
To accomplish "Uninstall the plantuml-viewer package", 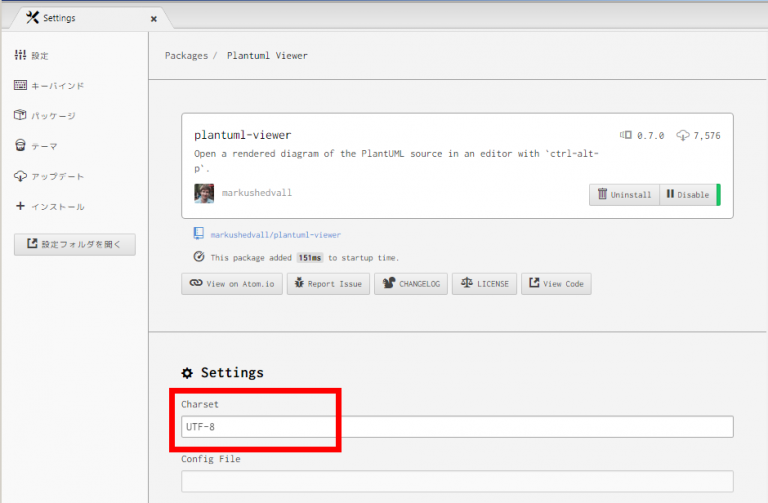I will 624,195.
